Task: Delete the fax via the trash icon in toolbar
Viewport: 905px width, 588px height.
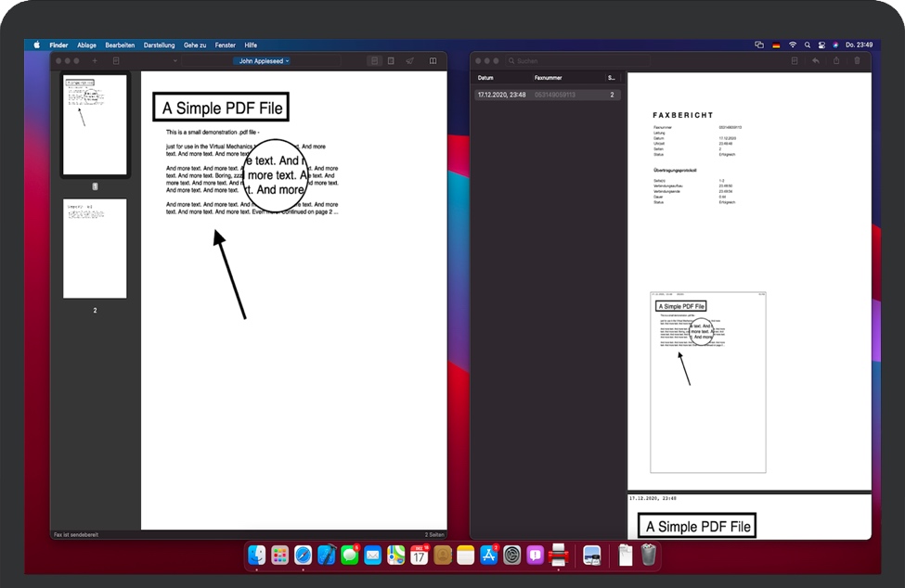Action: pyautogui.click(x=857, y=60)
